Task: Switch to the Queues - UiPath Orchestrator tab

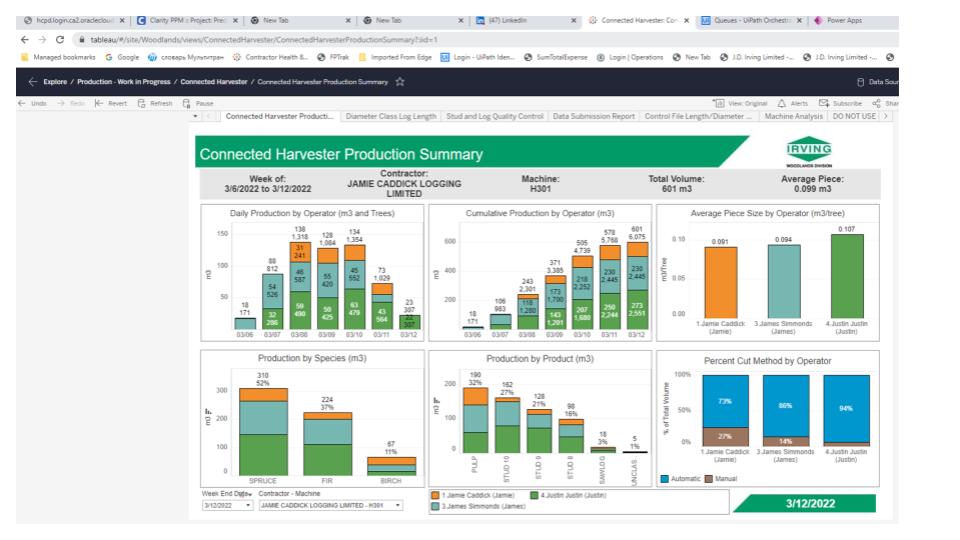Action: tap(753, 20)
